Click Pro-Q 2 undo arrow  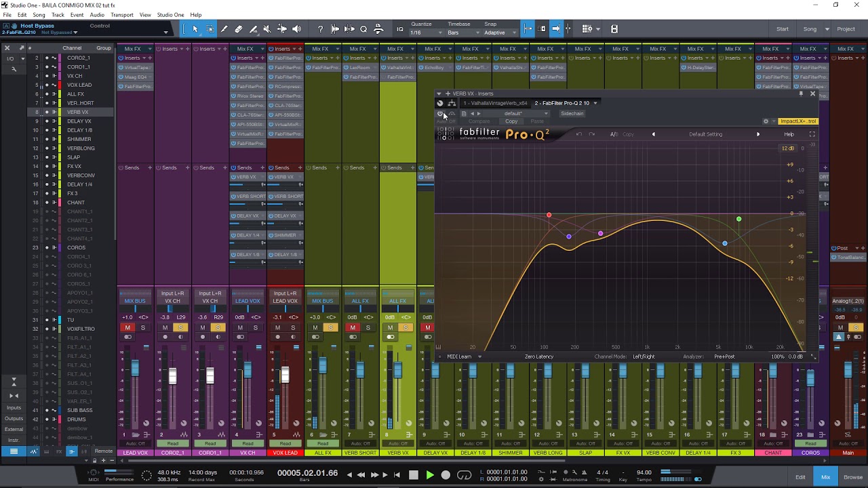click(578, 134)
